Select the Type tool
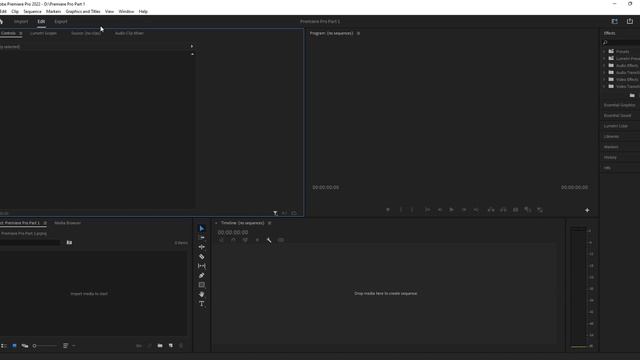 point(202,304)
